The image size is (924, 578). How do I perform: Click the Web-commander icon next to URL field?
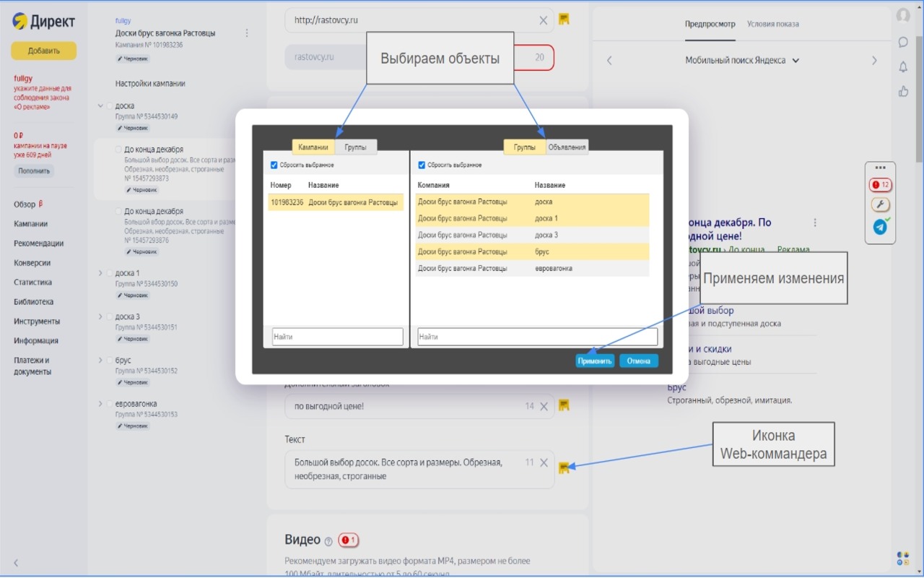[x=564, y=19]
